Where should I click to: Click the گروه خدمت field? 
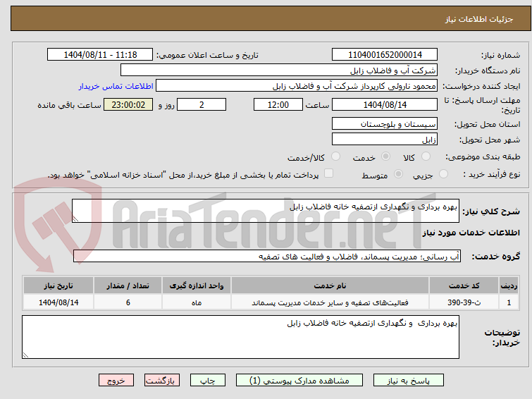click(267, 256)
